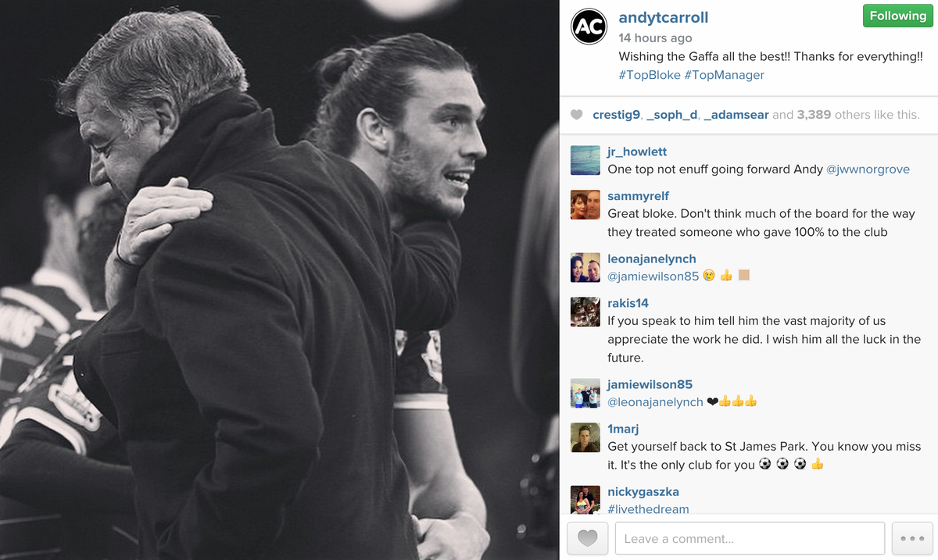
Task: Open 1marj's profile picture
Action: (x=585, y=437)
